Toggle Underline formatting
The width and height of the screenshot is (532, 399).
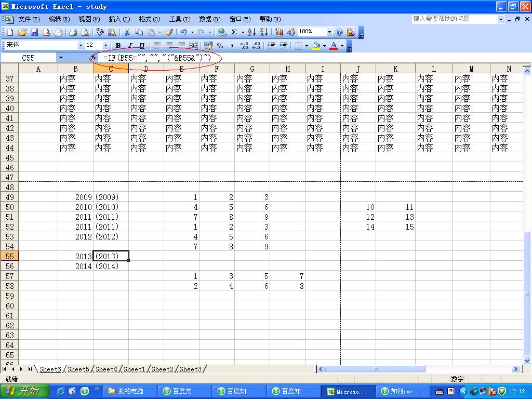142,46
